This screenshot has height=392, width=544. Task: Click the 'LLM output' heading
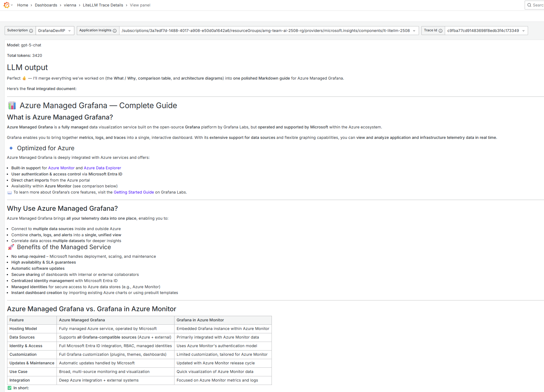[27, 68]
